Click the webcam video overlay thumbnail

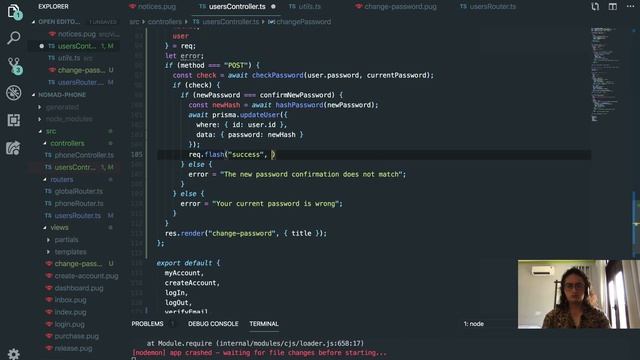(x=578, y=294)
